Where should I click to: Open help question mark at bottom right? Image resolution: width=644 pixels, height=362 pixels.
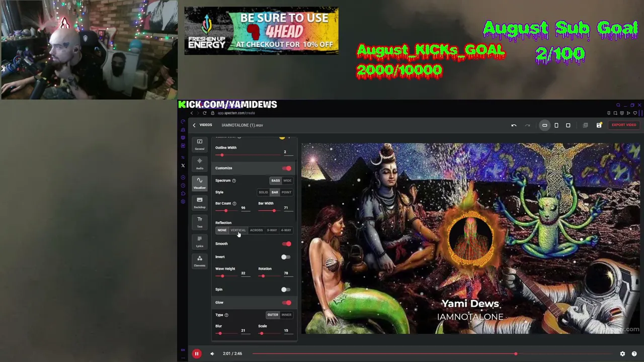click(x=634, y=354)
